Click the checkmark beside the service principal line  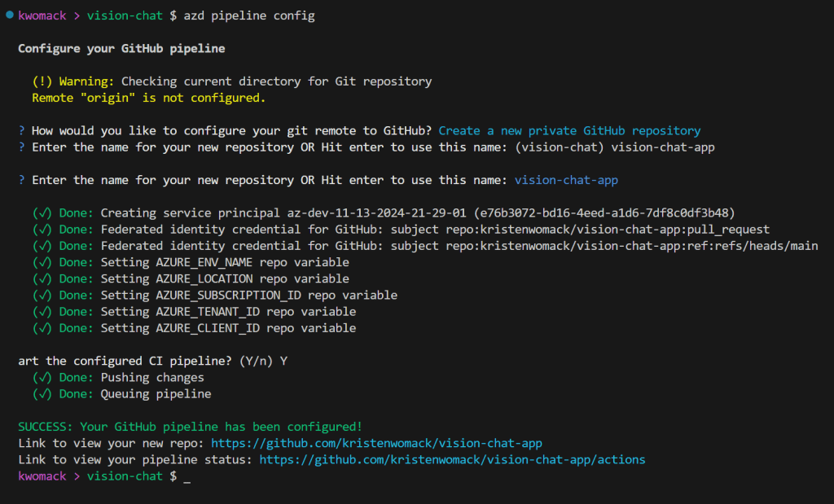[42, 213]
